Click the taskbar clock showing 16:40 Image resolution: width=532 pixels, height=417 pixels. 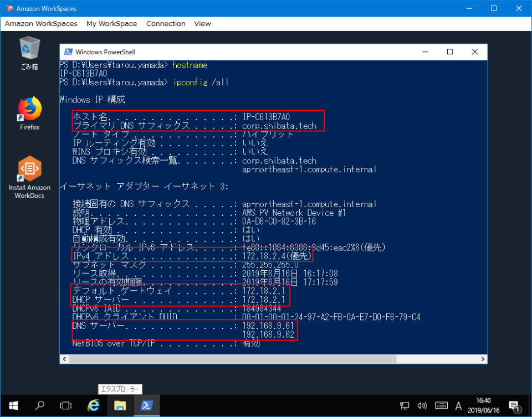click(483, 406)
